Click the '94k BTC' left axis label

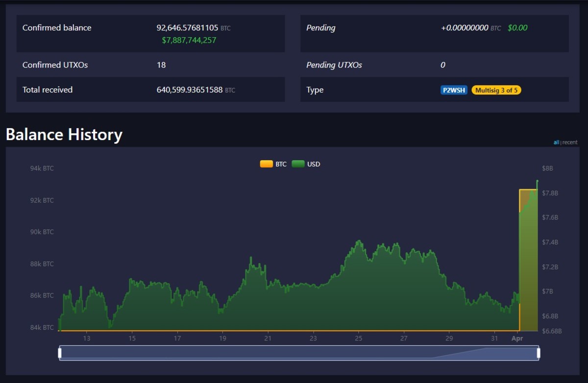pyautogui.click(x=42, y=168)
